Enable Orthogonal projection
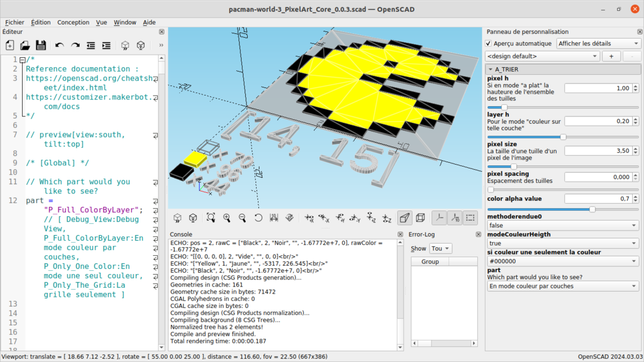The image size is (644, 362). coord(420,218)
